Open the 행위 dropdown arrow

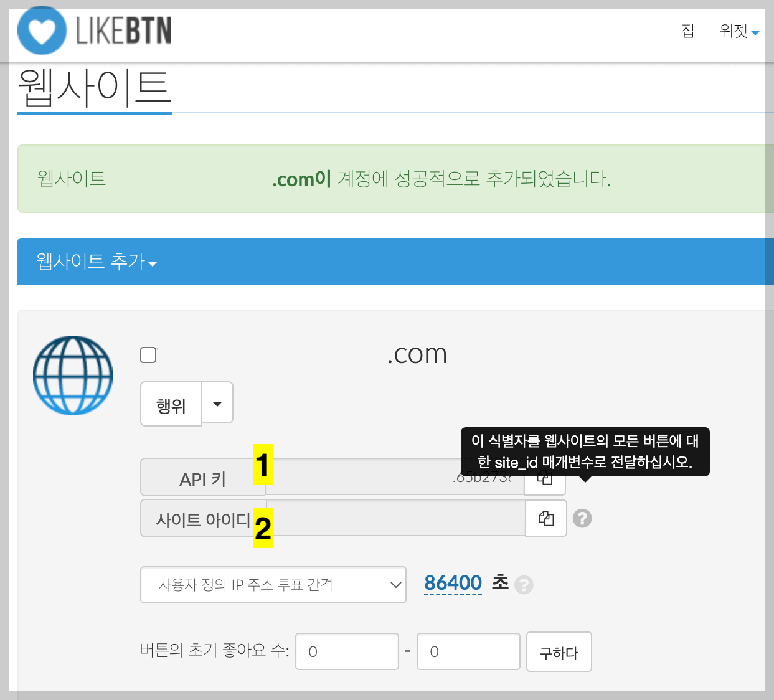217,403
